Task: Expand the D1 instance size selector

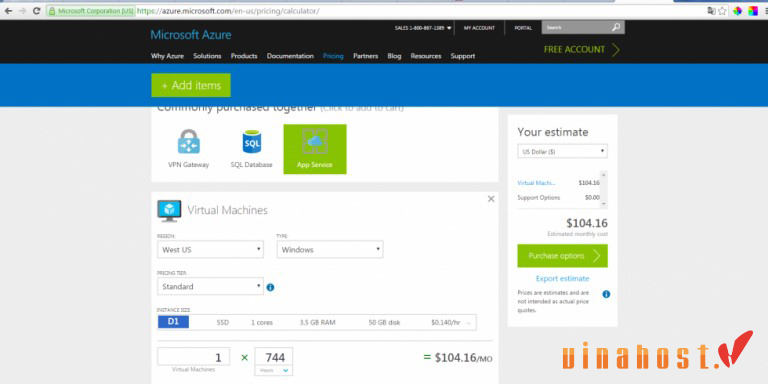Action: tap(316, 322)
